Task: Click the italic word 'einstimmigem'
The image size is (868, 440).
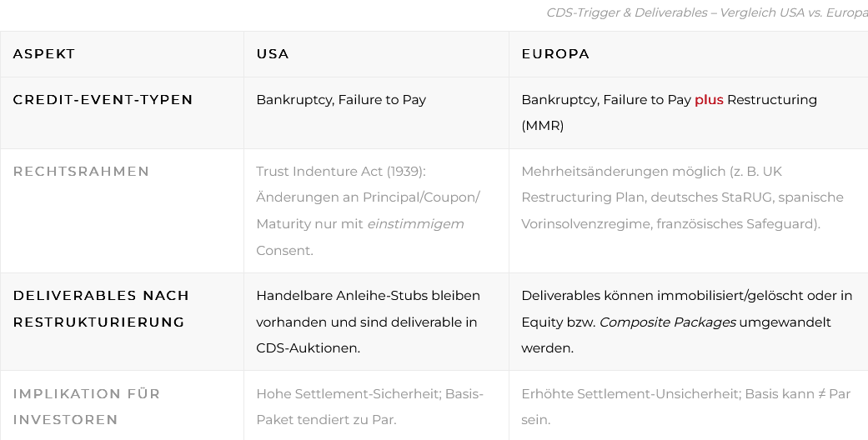Action: (x=415, y=224)
